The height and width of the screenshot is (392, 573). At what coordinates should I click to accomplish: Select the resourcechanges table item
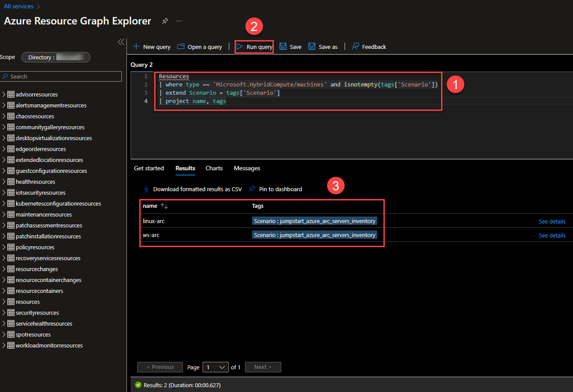coord(37,269)
